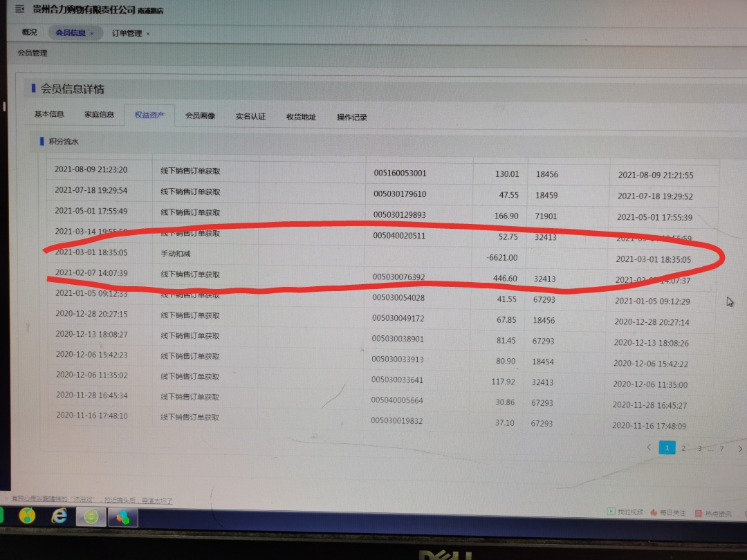The height and width of the screenshot is (560, 747).
Task: Jump to page 7 of records
Action: pyautogui.click(x=721, y=449)
